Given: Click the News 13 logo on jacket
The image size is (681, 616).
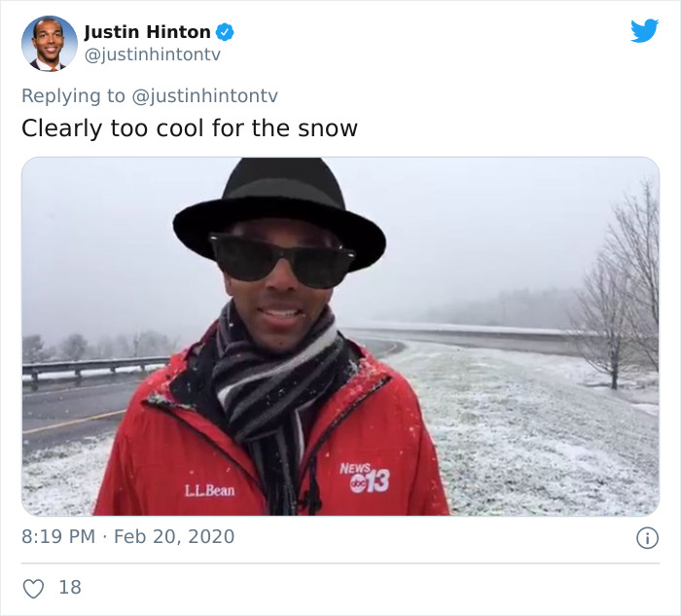Looking at the screenshot, I should pyautogui.click(x=365, y=478).
